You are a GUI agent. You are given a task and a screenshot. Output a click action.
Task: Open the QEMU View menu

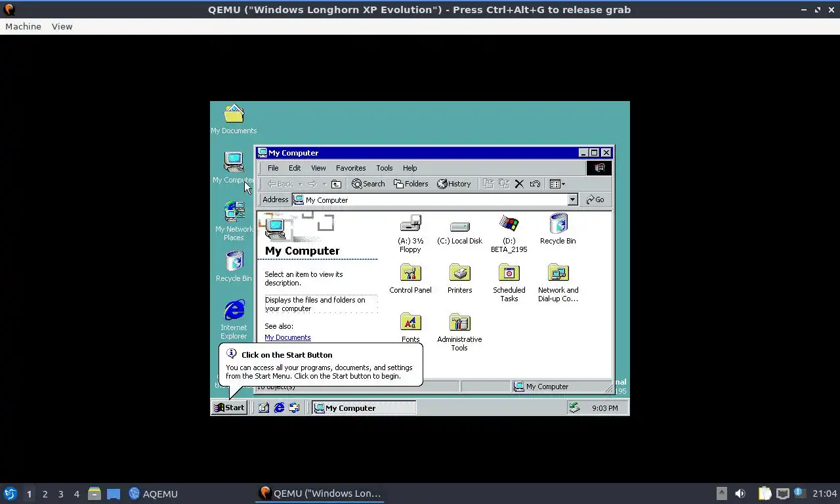(62, 26)
